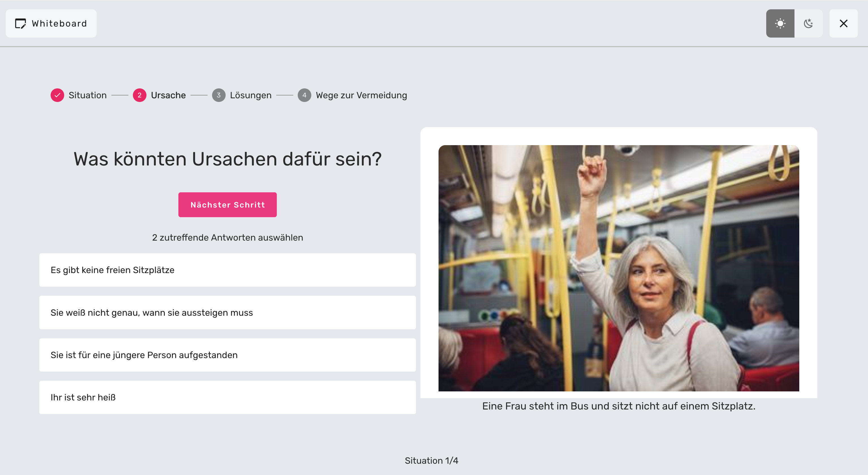Open the Ursache step label
This screenshot has width=868, height=475.
coord(168,95)
